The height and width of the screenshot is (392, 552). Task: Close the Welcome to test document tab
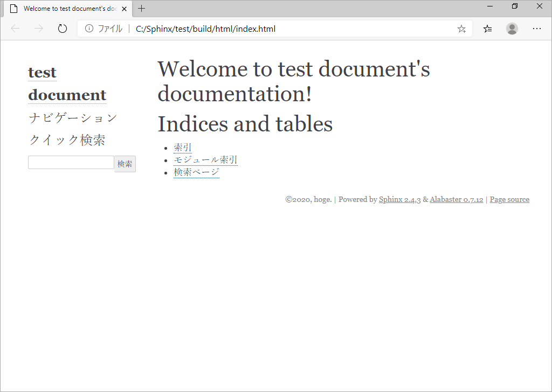pyautogui.click(x=125, y=9)
